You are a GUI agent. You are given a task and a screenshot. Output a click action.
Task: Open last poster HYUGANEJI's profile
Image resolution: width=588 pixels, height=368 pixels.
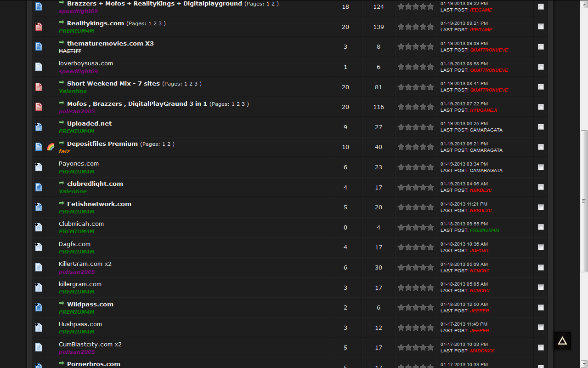coord(483,110)
